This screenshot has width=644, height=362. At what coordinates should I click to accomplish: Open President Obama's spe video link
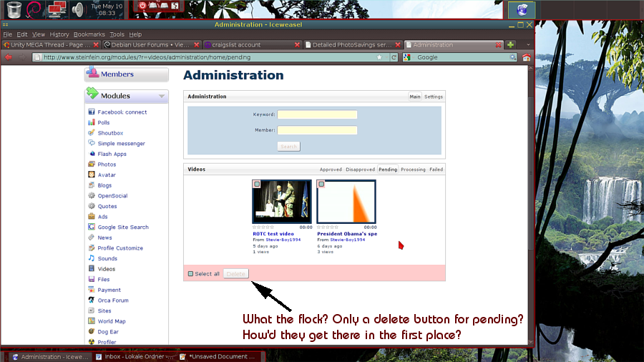(x=347, y=233)
